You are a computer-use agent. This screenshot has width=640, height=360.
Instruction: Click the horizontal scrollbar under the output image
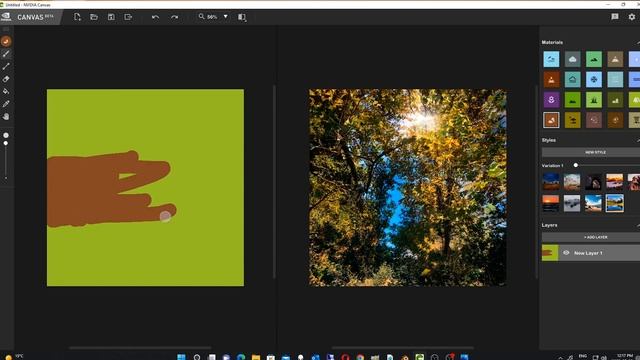click(x=403, y=348)
